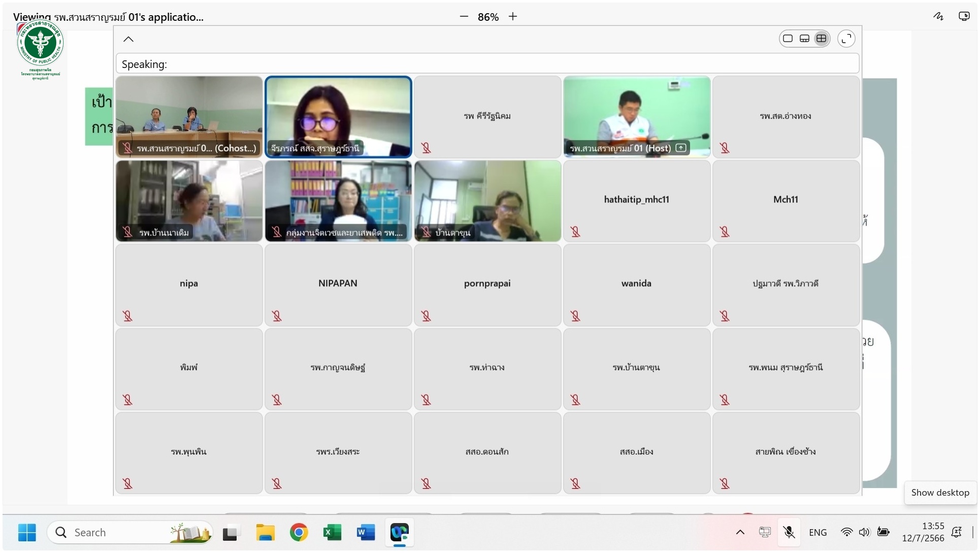
Task: Select the รพ.พุนพิน participant name
Action: (188, 451)
